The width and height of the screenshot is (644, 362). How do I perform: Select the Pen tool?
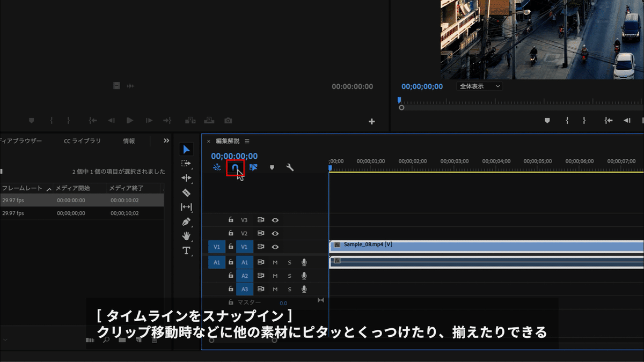coord(186,221)
